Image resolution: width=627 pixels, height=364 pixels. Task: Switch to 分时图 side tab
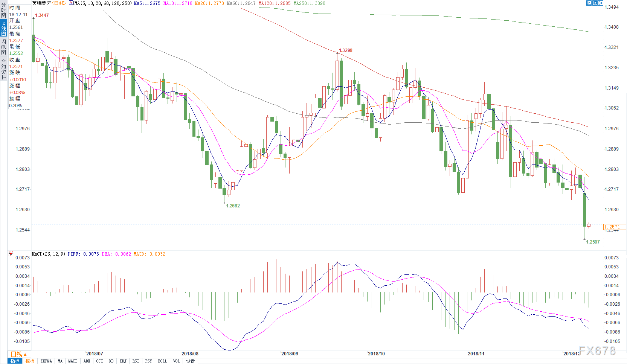coord(3,10)
